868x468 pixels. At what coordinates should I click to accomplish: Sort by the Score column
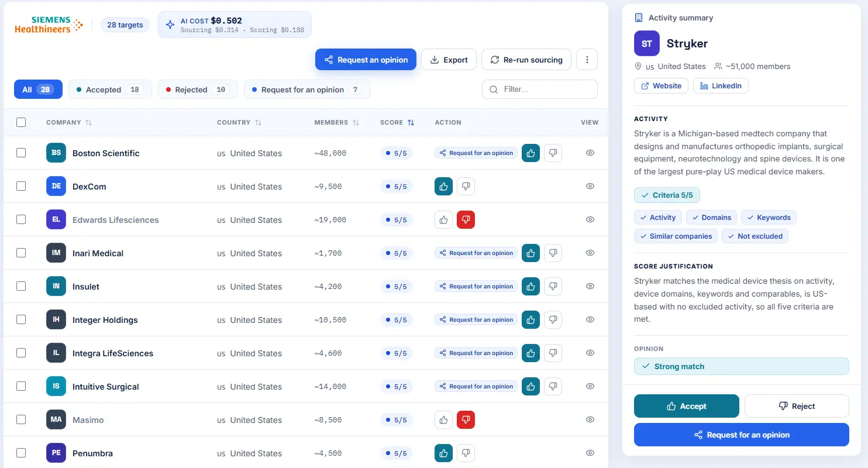(x=397, y=123)
